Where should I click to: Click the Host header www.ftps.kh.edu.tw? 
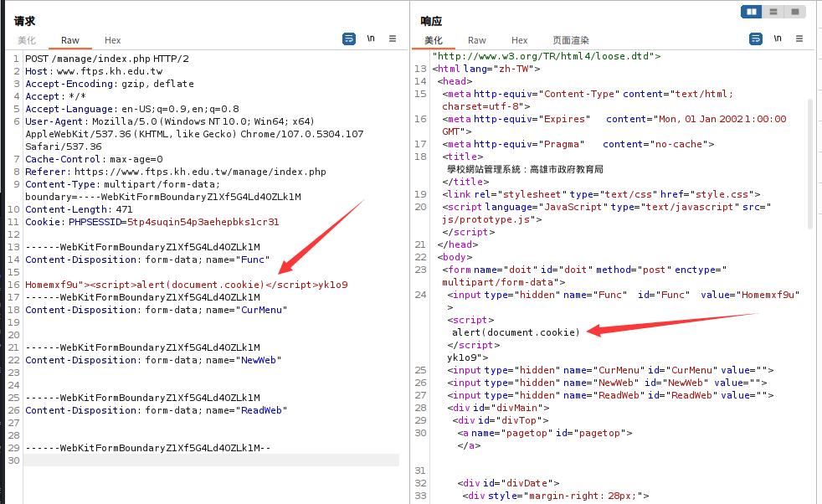(x=94, y=71)
